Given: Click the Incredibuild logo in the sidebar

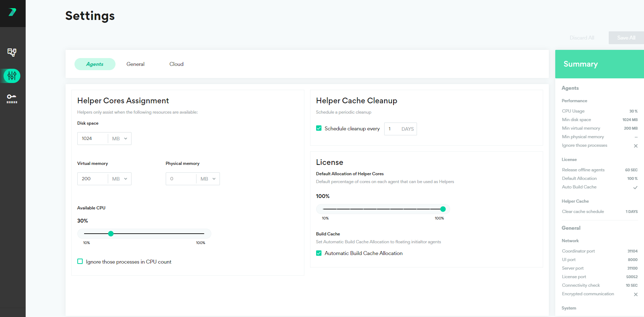Looking at the screenshot, I should point(12,12).
